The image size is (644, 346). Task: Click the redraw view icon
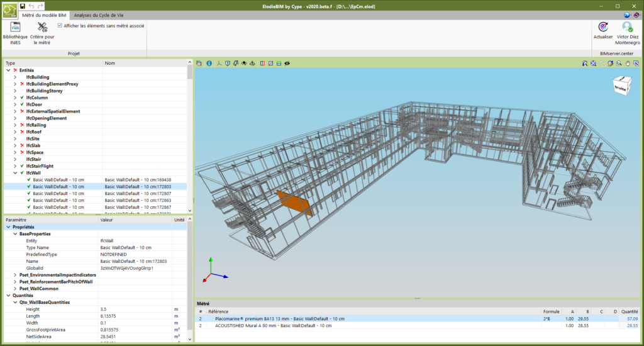610,64
